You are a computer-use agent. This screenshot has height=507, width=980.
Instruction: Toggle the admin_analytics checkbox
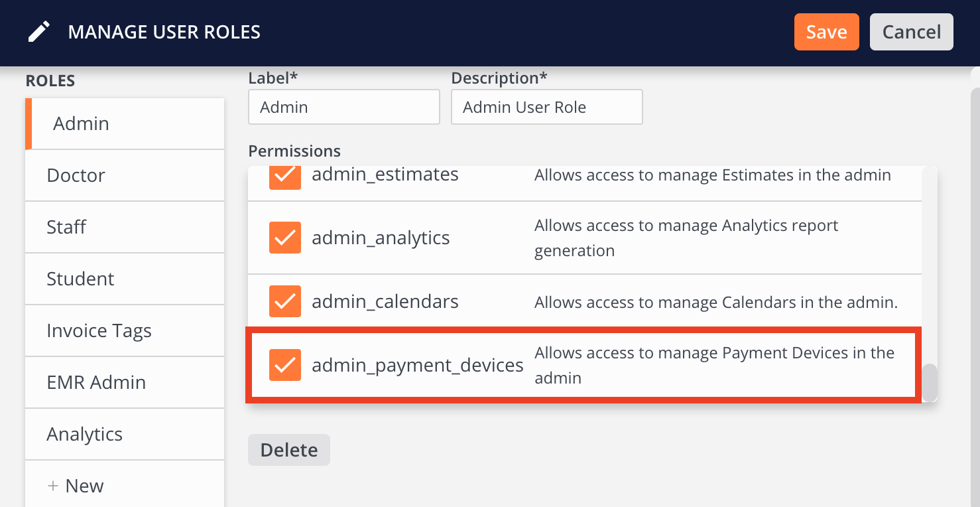[285, 238]
